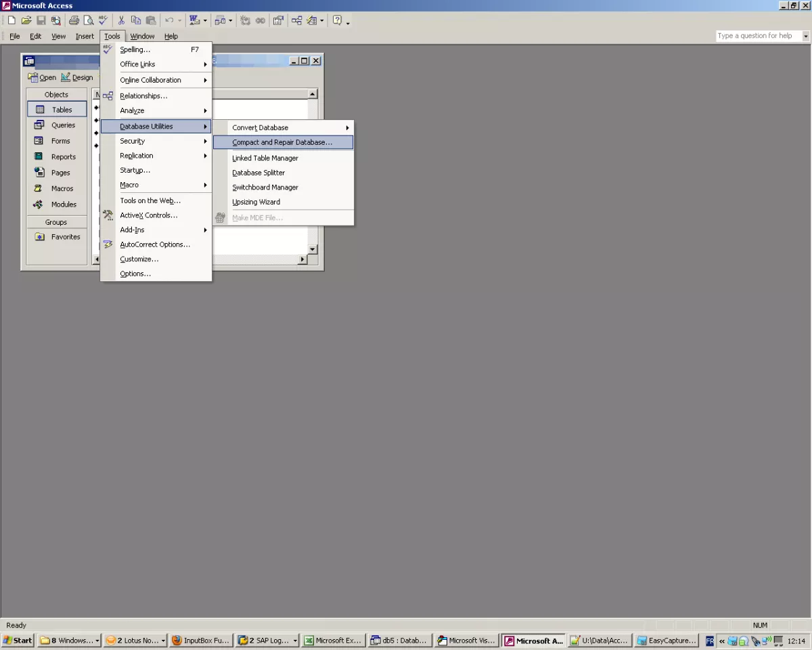Click the Code toolbar icon
Viewport: 812px width, 650px height.
tap(246, 20)
